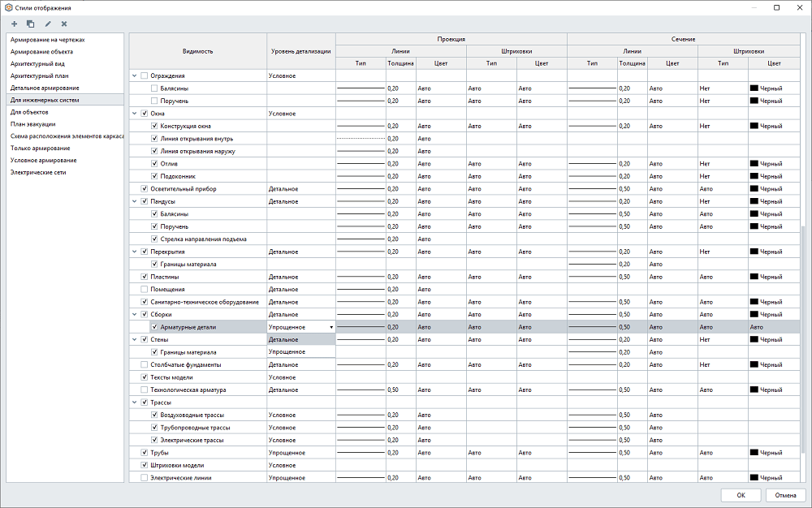
Task: Select the Архитектурный план style
Action: 39,75
